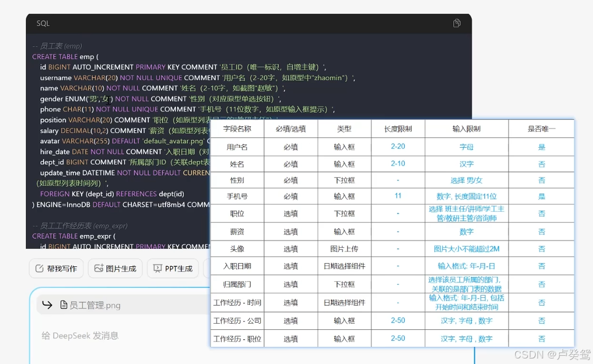Click the 手机号 field name cell

point(237,196)
